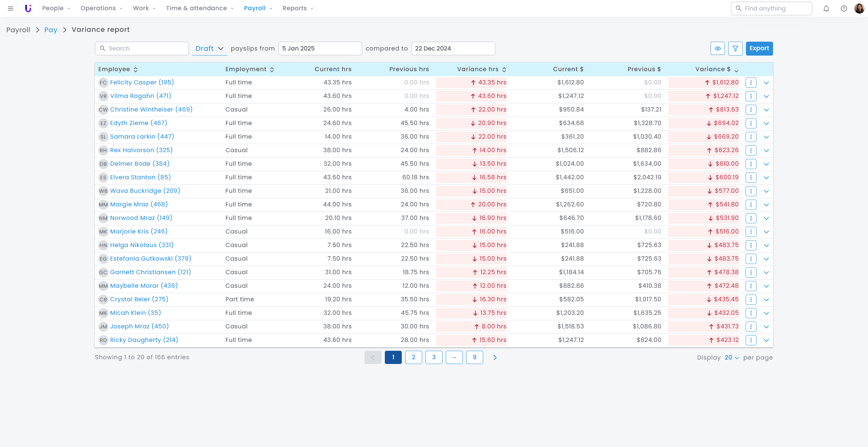Viewport: 868px width, 447px height.
Task: Click the payslips from date field
Action: click(320, 48)
